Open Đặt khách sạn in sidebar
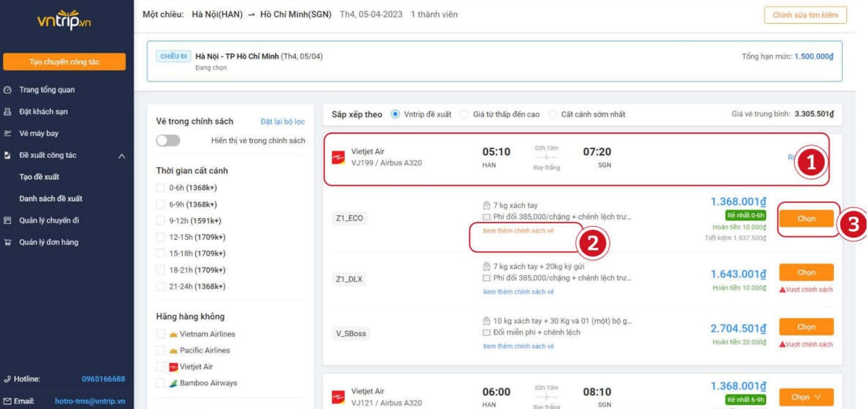 click(x=43, y=112)
